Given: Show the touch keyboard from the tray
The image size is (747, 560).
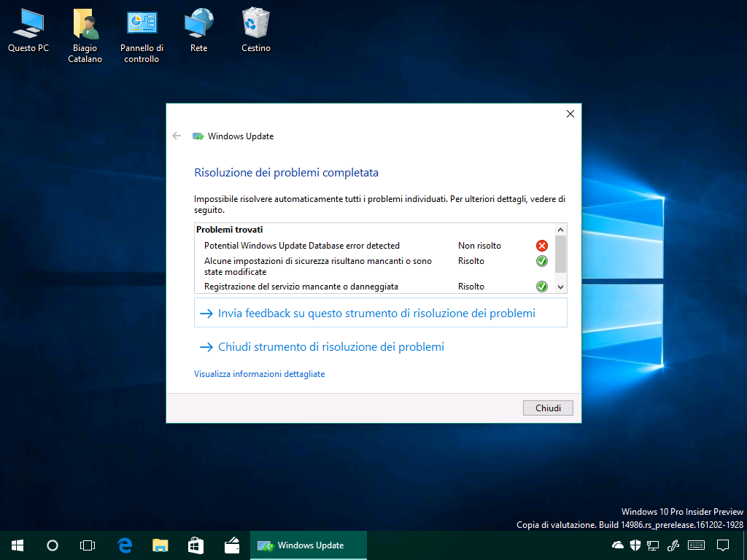Looking at the screenshot, I should pyautogui.click(x=697, y=545).
